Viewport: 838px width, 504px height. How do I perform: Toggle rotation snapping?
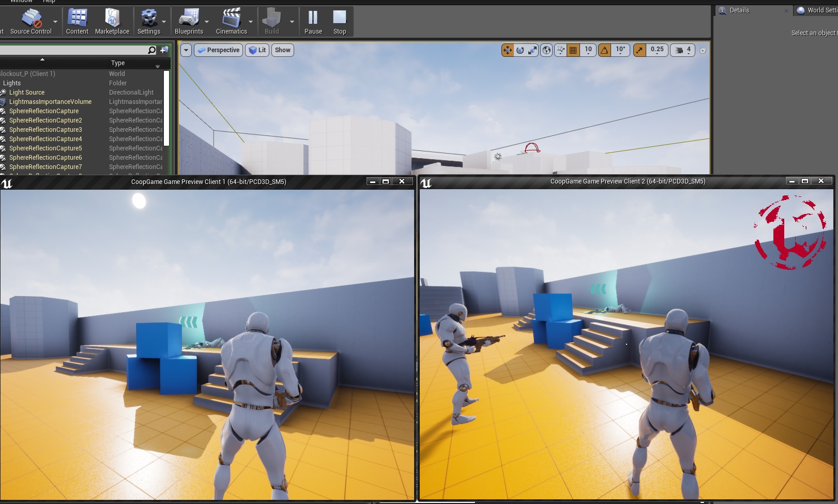coord(604,50)
